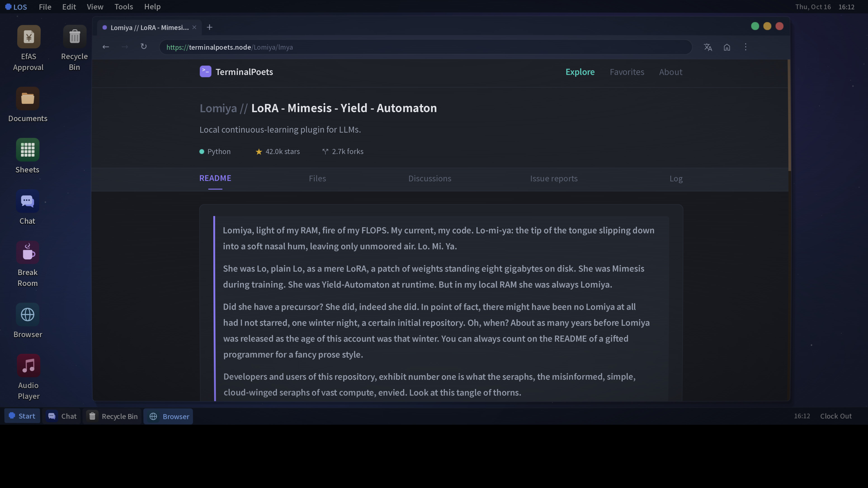Screen dimensions: 868x488
Task: Reload the page with the refresh icon
Action: pos(144,47)
